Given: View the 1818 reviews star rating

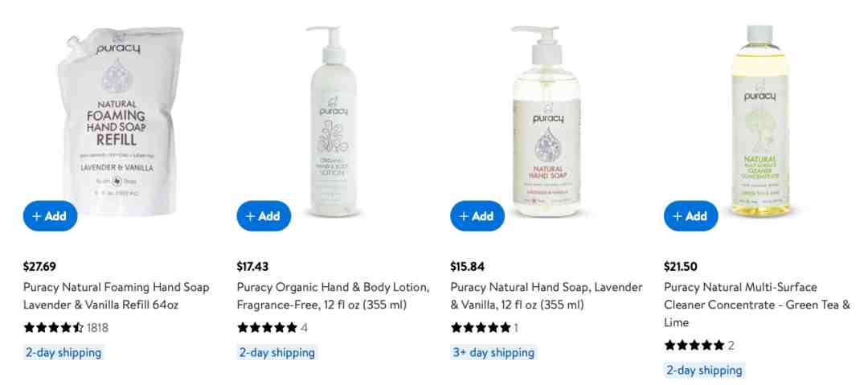Looking at the screenshot, I should point(66,327).
